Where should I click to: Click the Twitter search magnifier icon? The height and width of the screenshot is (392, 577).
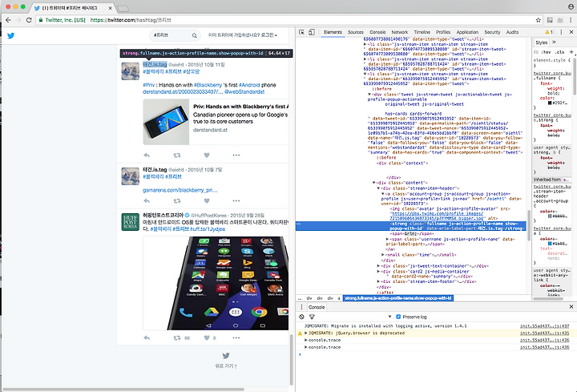(194, 35)
